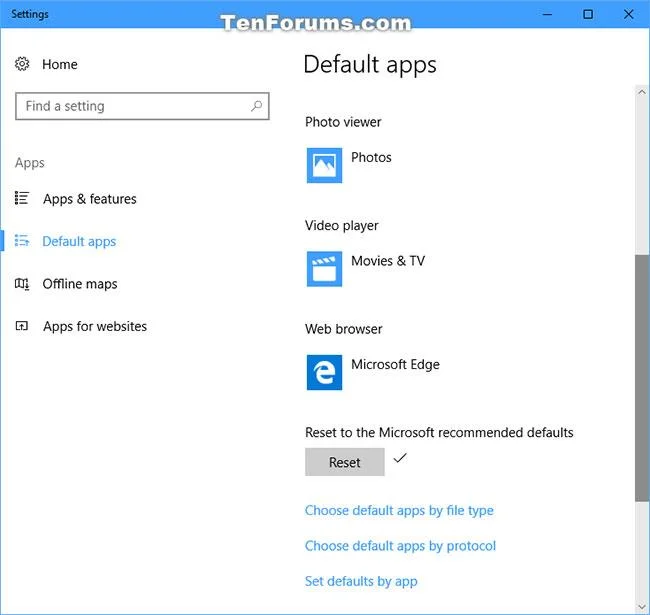Go to Offline maps settings
Screen dimensions: 650x615
(x=80, y=284)
